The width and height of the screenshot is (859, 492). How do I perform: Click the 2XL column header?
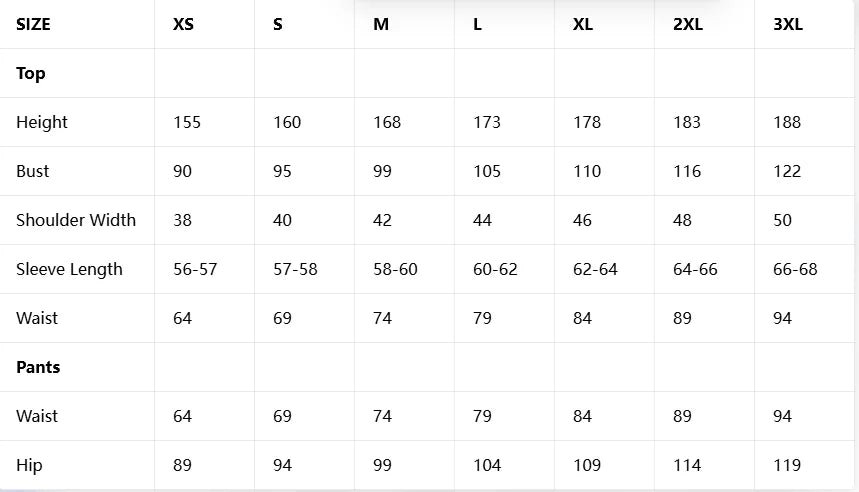click(x=688, y=24)
